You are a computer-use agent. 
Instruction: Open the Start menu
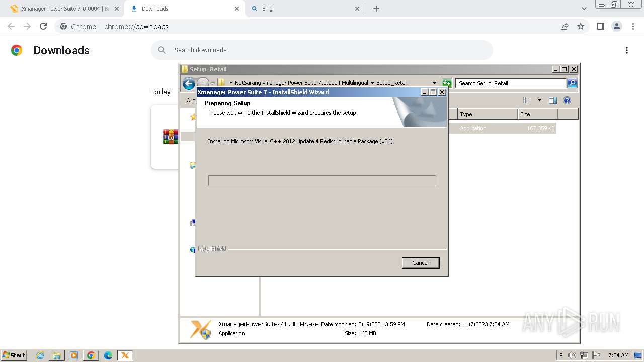click(x=14, y=355)
